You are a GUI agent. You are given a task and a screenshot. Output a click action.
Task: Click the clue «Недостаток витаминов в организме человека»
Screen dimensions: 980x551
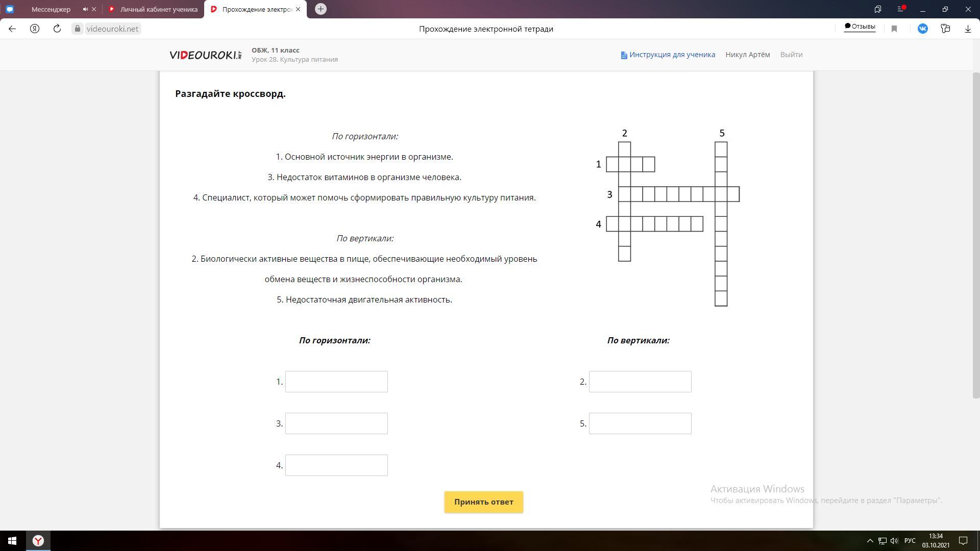pyautogui.click(x=369, y=177)
